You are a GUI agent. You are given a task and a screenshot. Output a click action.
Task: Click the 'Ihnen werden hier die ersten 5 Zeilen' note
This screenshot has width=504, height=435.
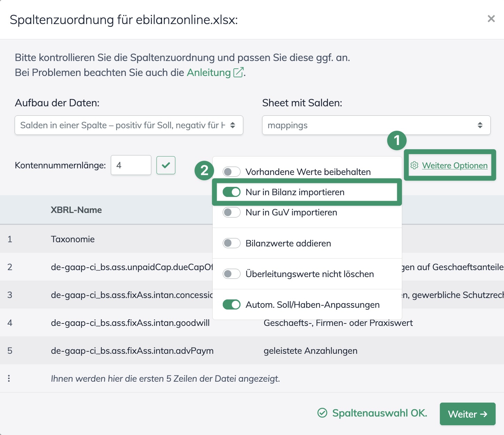click(166, 379)
